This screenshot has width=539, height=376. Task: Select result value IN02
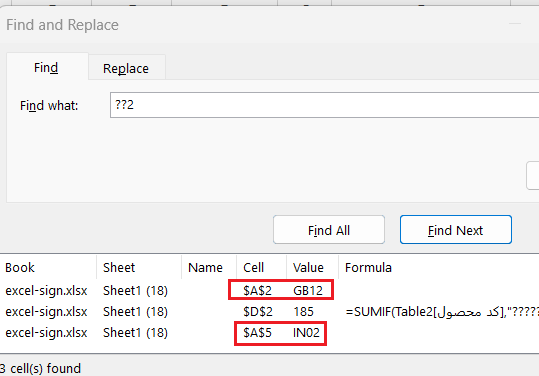coord(306,333)
